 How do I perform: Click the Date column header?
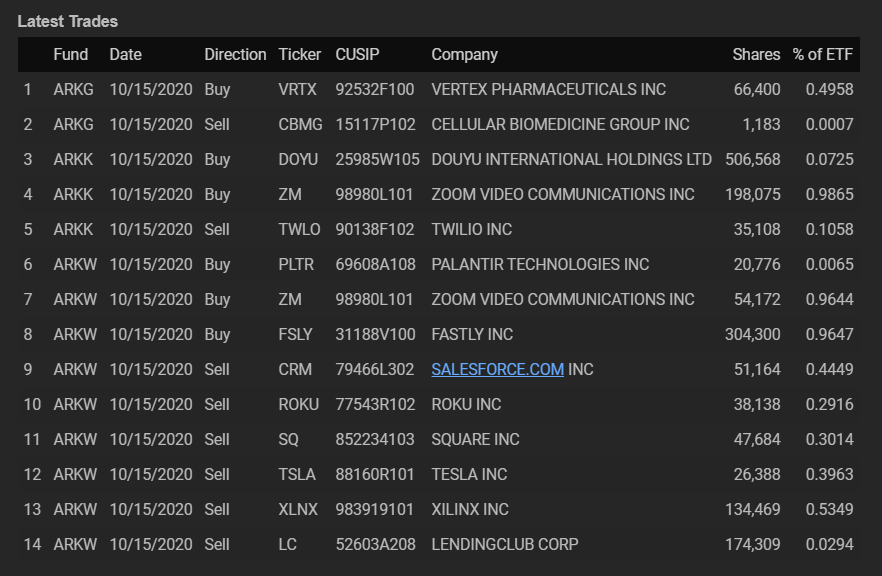[x=125, y=55]
